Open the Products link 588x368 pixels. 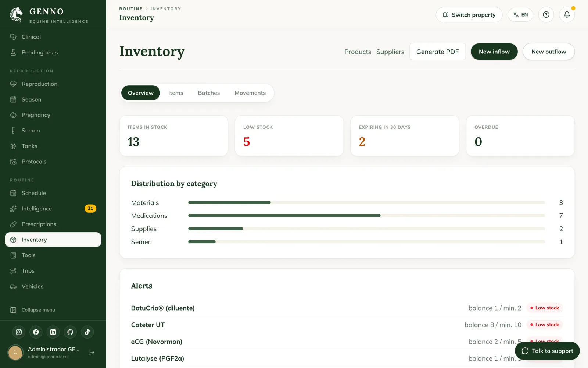(x=358, y=52)
